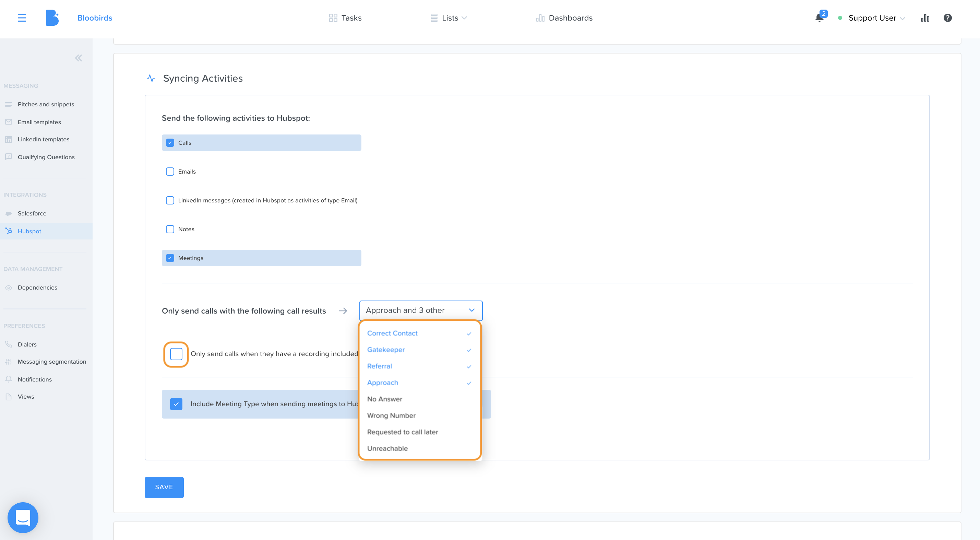Open the notifications bell icon
Viewport: 980px width, 540px height.
pos(820,18)
